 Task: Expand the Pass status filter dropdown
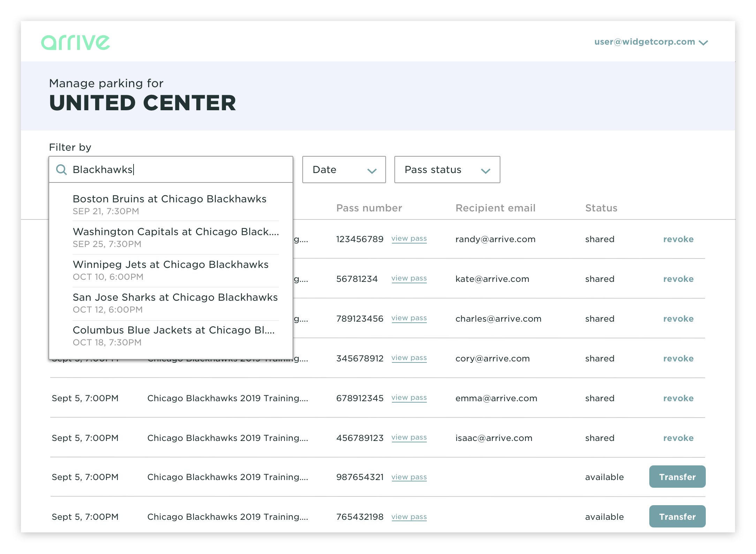447,170
